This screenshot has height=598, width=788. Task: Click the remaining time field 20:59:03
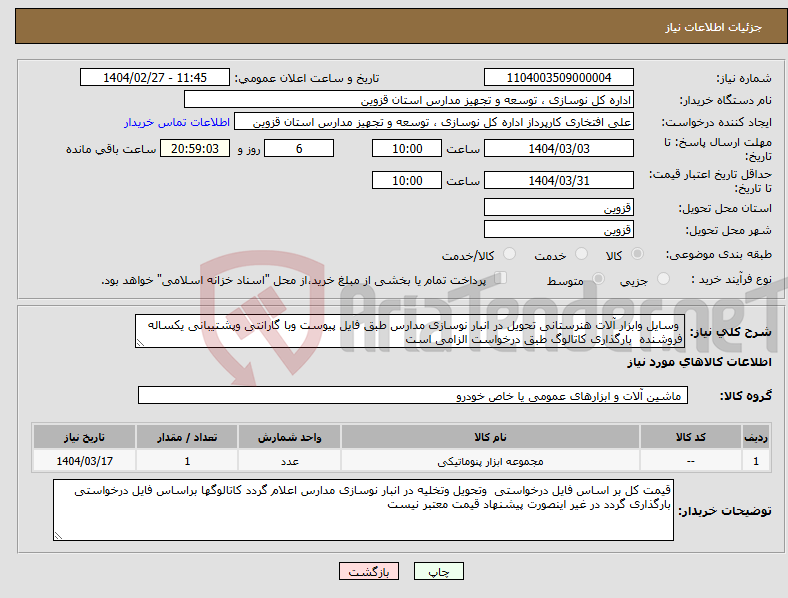[x=195, y=148]
